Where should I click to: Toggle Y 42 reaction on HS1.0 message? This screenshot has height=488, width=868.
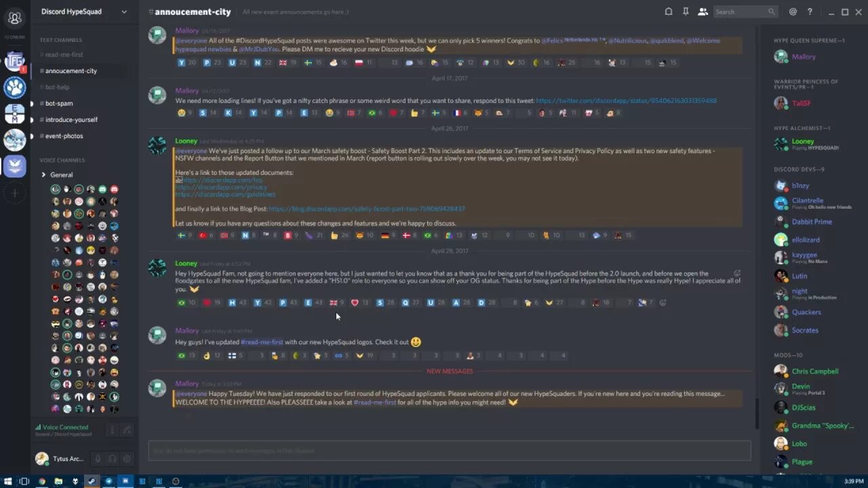tap(262, 302)
